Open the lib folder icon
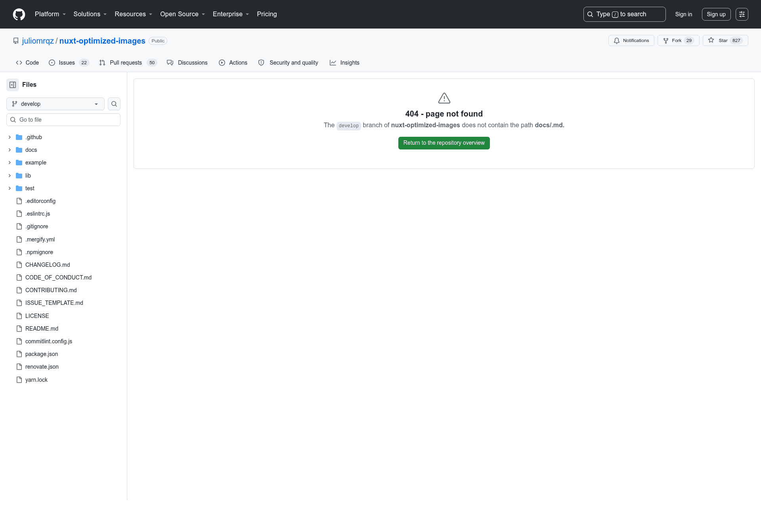This screenshot has height=532, width=761. [x=19, y=176]
